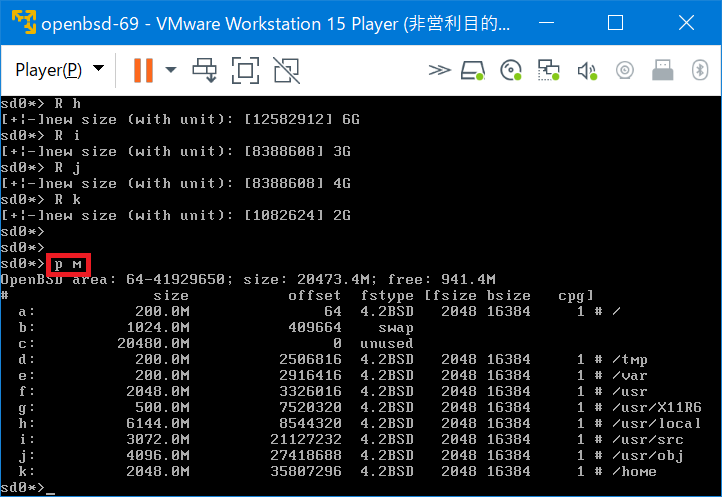The width and height of the screenshot is (722, 497).
Task: Click the size value 3072.0M
Action: tap(158, 439)
